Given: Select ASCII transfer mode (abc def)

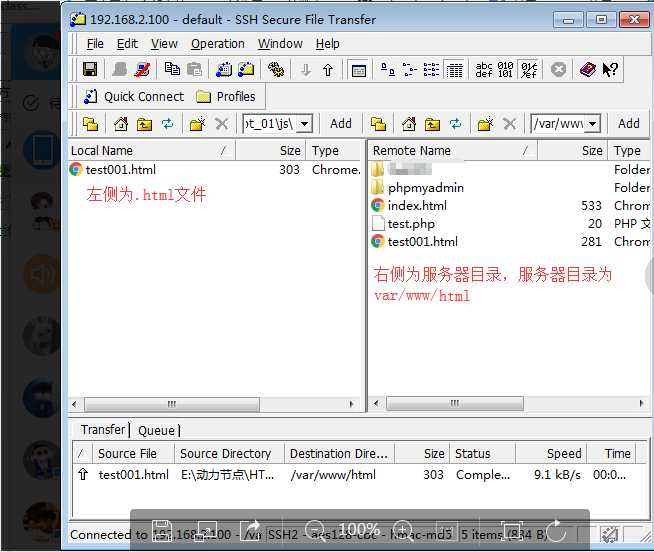Looking at the screenshot, I should [484, 69].
